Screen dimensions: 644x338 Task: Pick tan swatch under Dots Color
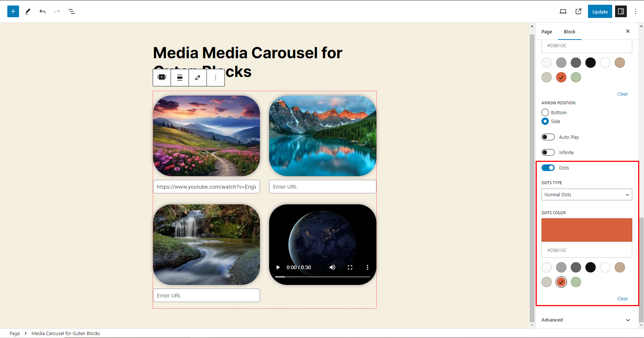point(620,267)
